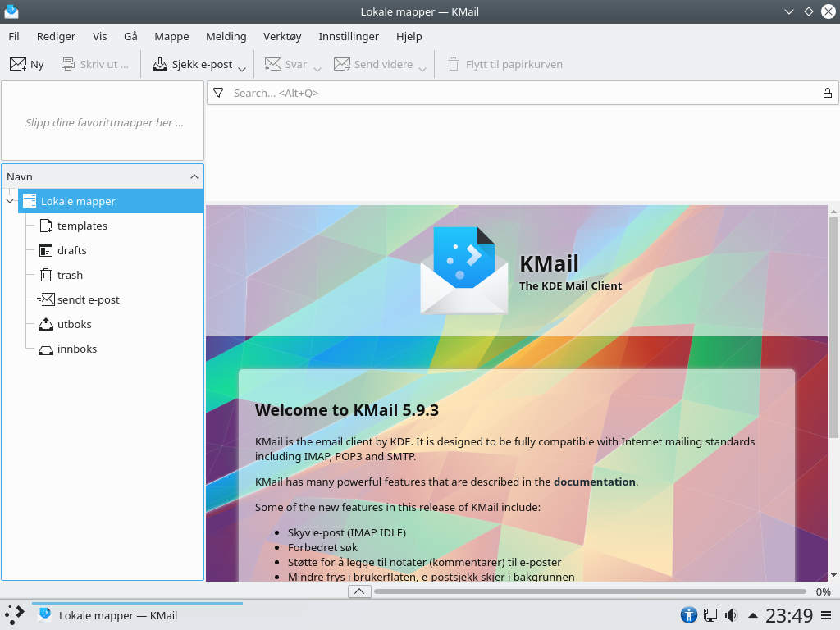
Task: Toggle sort order on the Navn column header
Action: [x=17, y=176]
